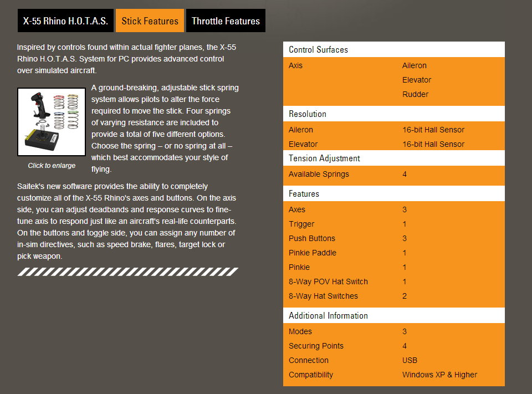532x394 pixels.
Task: Click 16-bit Hall Sensor in the Elevator row
Action: 433,144
